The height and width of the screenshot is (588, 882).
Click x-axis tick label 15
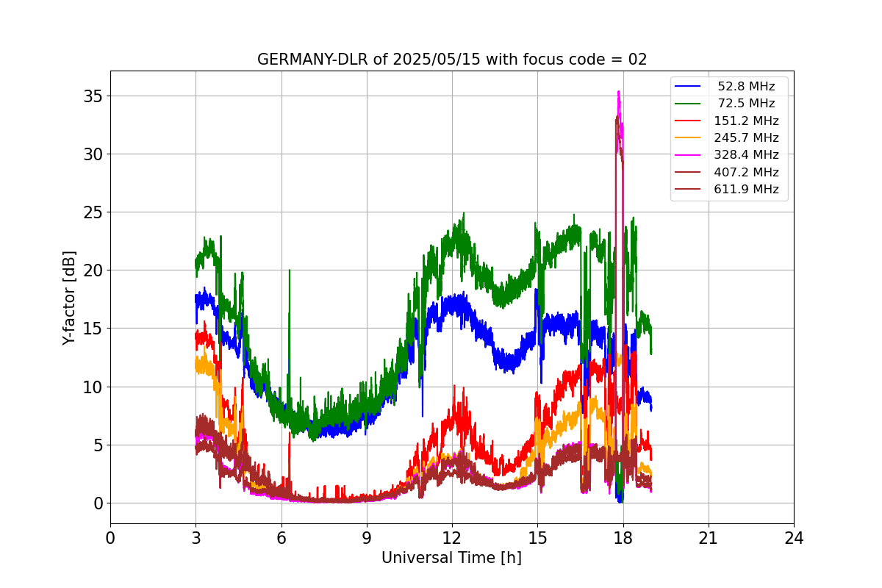coord(537,538)
